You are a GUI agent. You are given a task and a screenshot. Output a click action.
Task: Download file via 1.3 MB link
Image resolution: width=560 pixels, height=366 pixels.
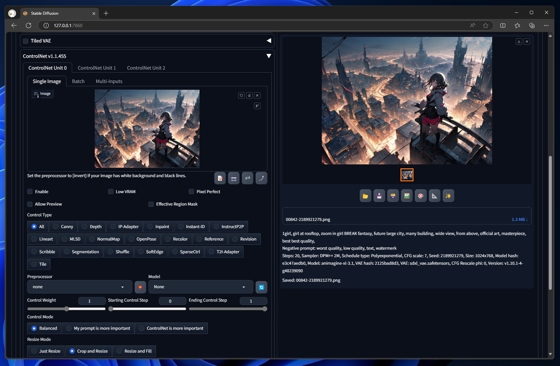519,220
